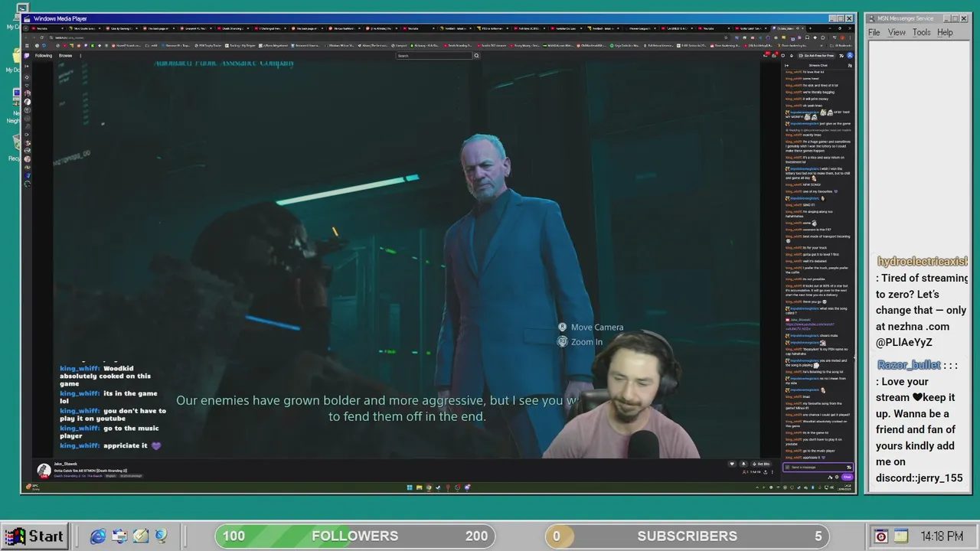Click the Twitch whispers icon in the top bar
This screenshot has width=980, height=551.
tap(782, 55)
